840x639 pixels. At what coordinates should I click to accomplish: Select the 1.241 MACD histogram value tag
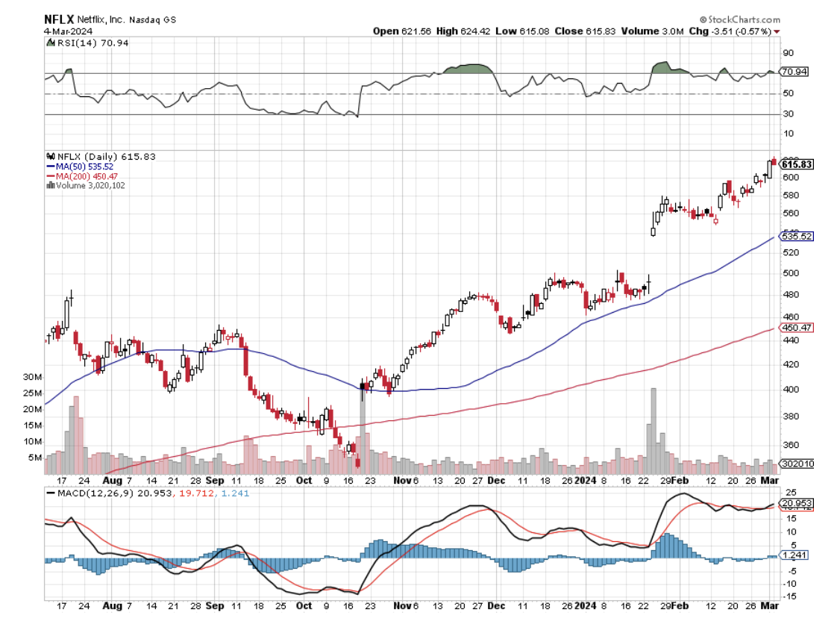[x=794, y=555]
